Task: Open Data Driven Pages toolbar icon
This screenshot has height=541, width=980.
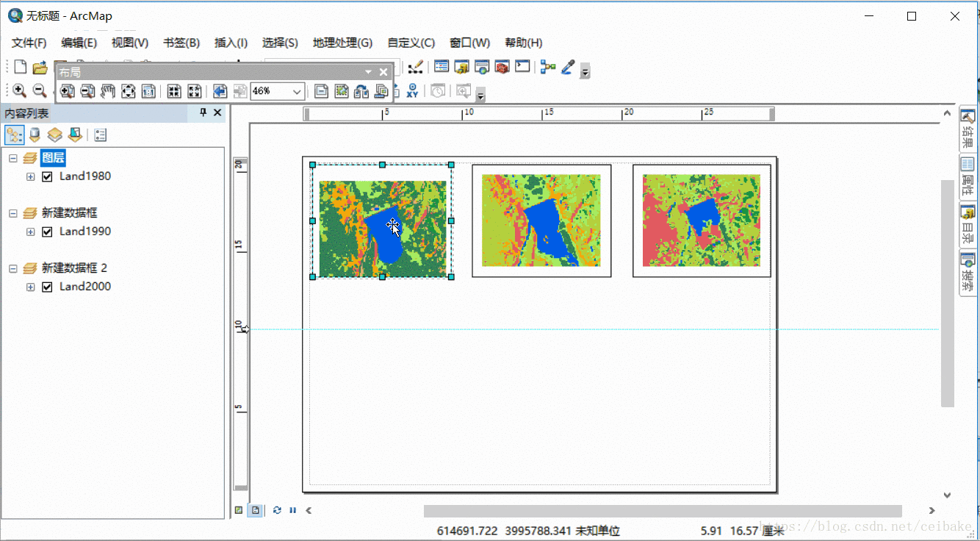Action: click(381, 91)
